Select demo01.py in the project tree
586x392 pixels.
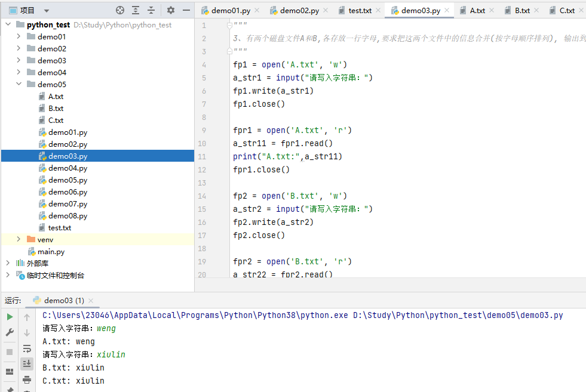tap(68, 132)
